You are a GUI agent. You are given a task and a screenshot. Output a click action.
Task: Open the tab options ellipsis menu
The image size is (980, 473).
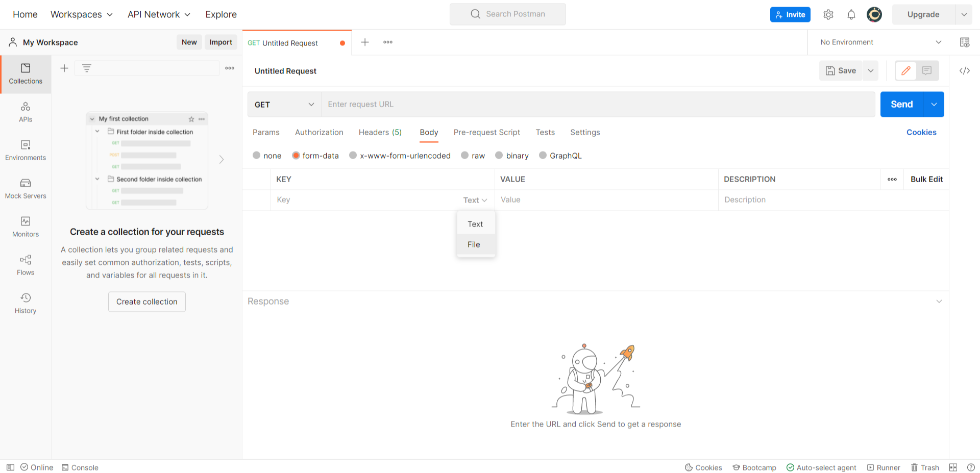click(x=388, y=42)
